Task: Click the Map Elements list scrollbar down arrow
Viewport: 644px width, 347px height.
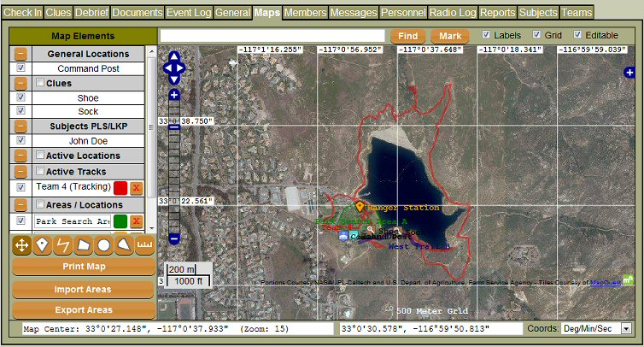Action: point(151,227)
